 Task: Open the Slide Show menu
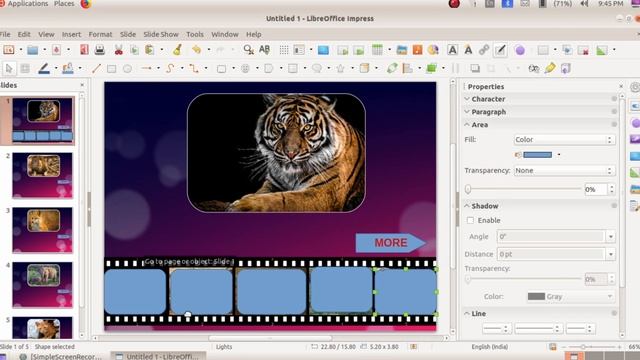(x=161, y=34)
